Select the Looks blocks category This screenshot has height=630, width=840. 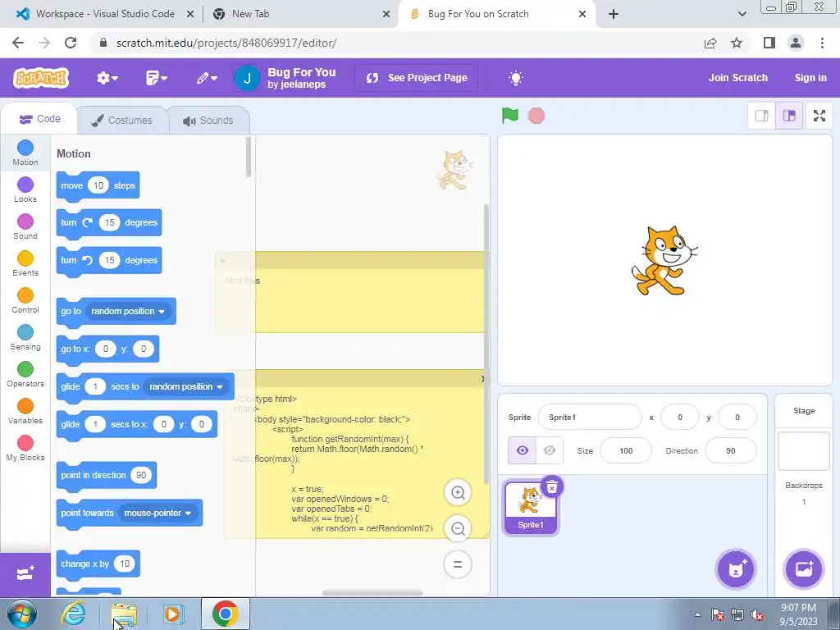tap(25, 189)
